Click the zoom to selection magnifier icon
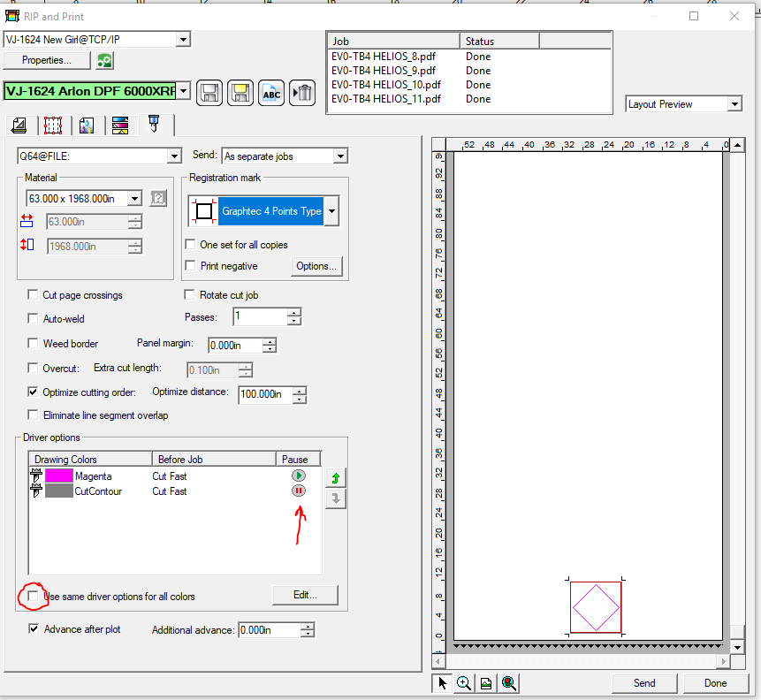 [x=508, y=683]
